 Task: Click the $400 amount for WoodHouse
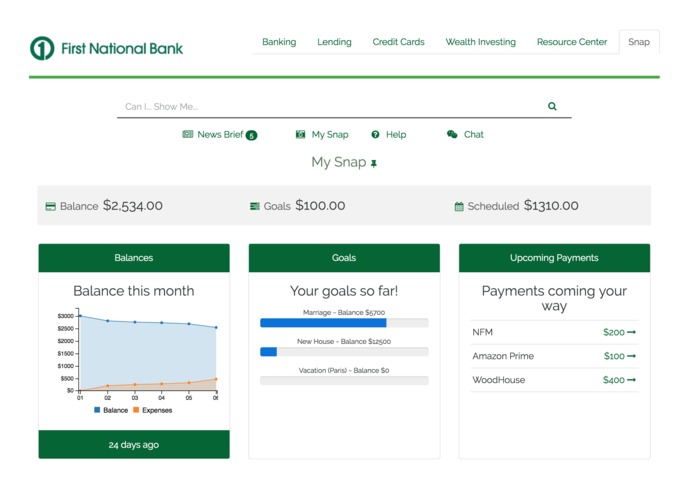[x=613, y=380]
